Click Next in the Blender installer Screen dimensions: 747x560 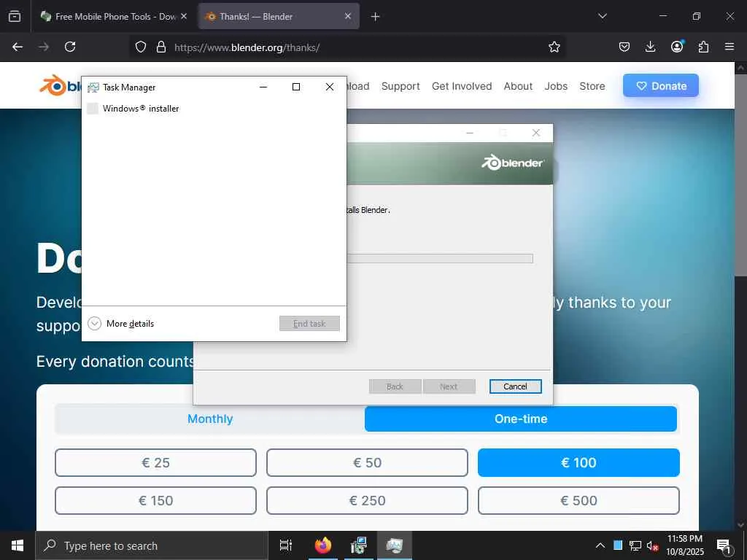449,386
